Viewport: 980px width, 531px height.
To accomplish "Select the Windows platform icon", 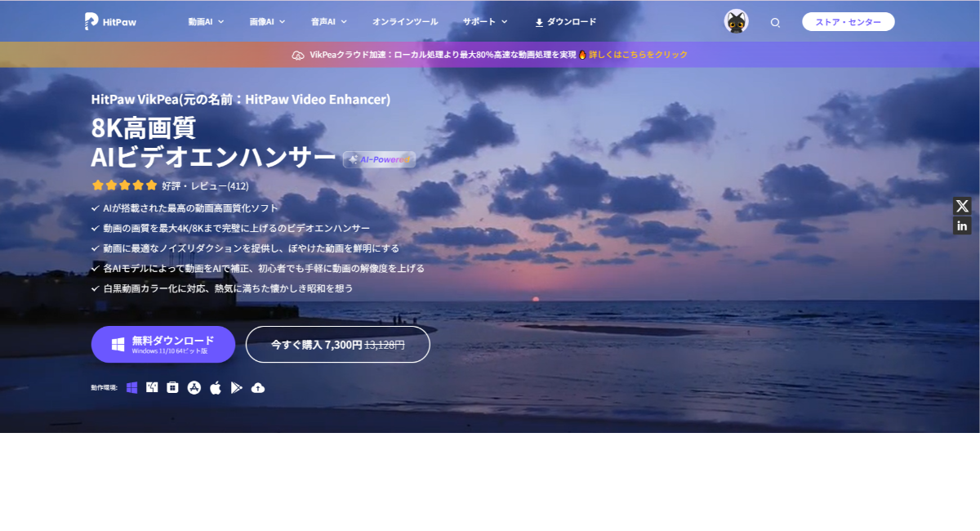I will (x=131, y=387).
